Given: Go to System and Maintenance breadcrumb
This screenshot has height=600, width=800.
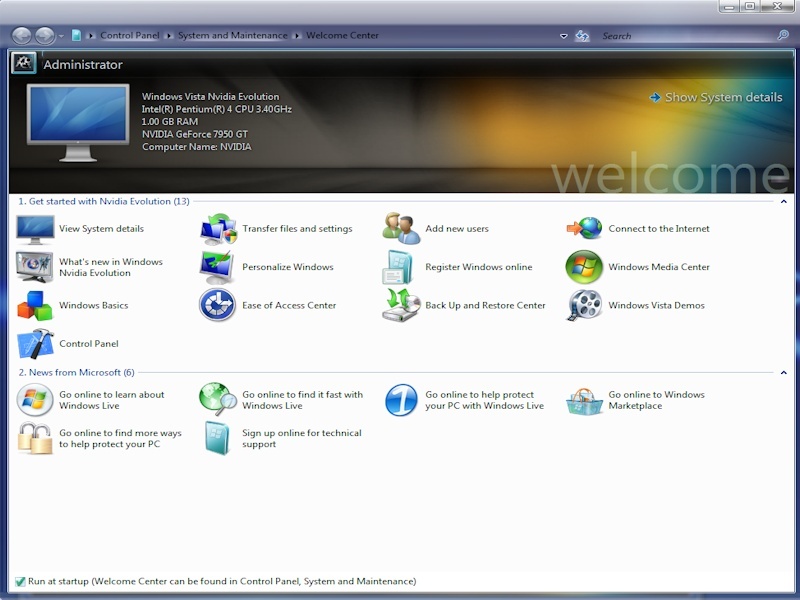Looking at the screenshot, I should pyautogui.click(x=233, y=35).
